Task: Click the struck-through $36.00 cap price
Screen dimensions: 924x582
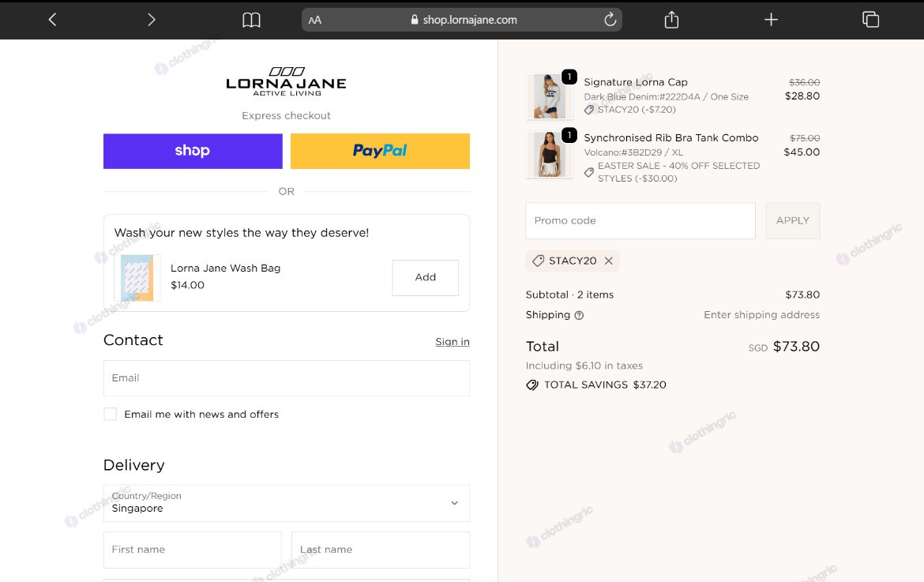Action: point(805,82)
